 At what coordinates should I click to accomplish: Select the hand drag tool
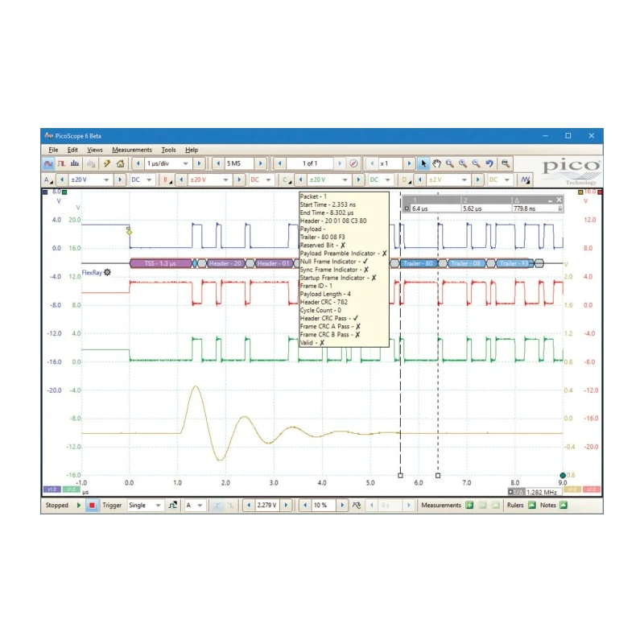pyautogui.click(x=436, y=163)
